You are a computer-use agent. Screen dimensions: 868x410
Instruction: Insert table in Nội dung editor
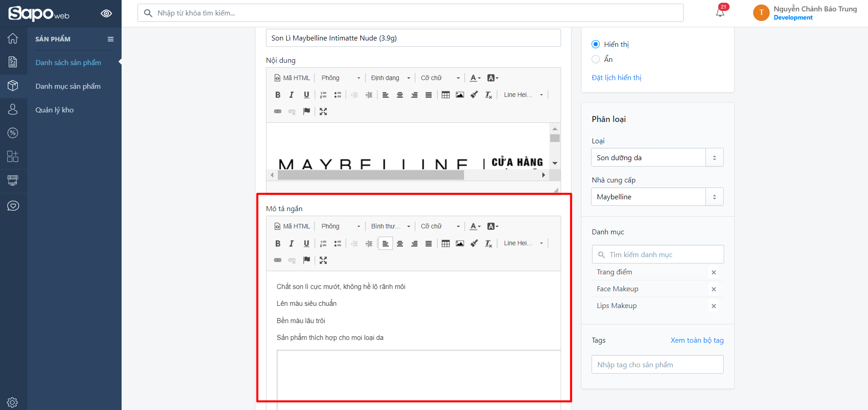pos(446,95)
